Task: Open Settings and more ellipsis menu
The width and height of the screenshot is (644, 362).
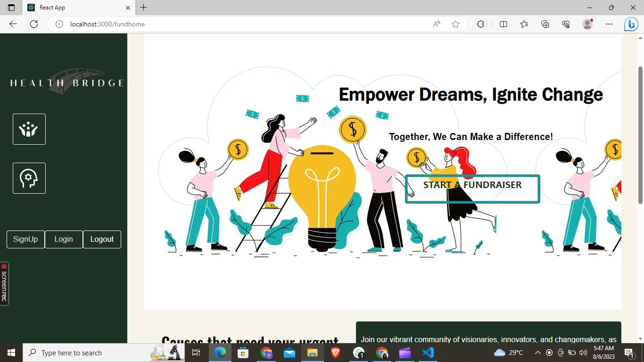Action: tap(609, 24)
